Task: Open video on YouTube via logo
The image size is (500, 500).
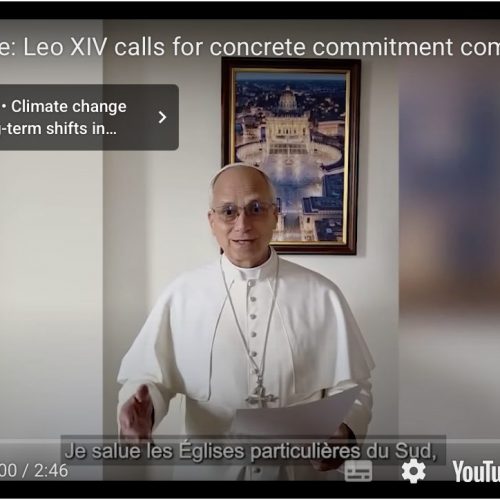Action: 476,471
